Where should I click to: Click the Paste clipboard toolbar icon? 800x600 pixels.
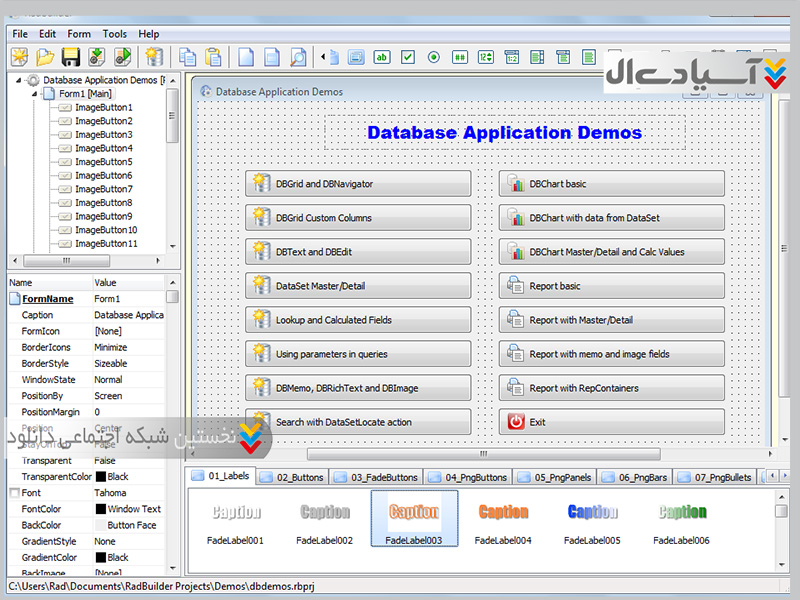coord(214,57)
